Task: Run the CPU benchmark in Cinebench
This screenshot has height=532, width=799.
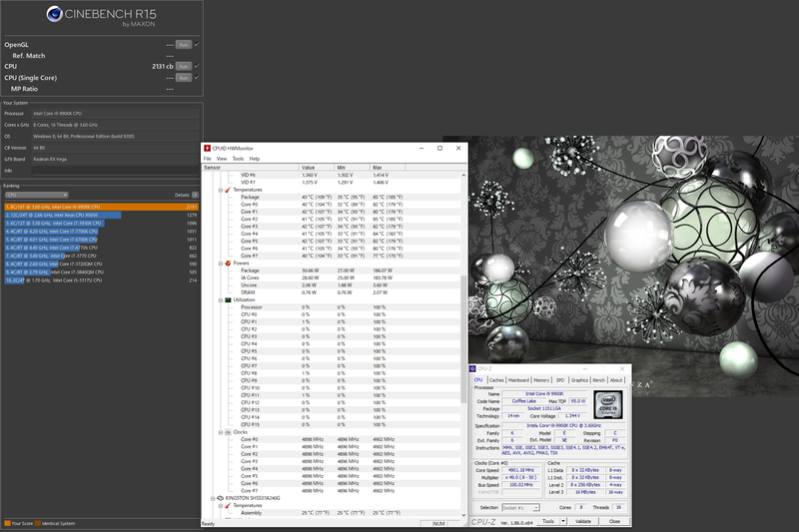Action: click(184, 66)
